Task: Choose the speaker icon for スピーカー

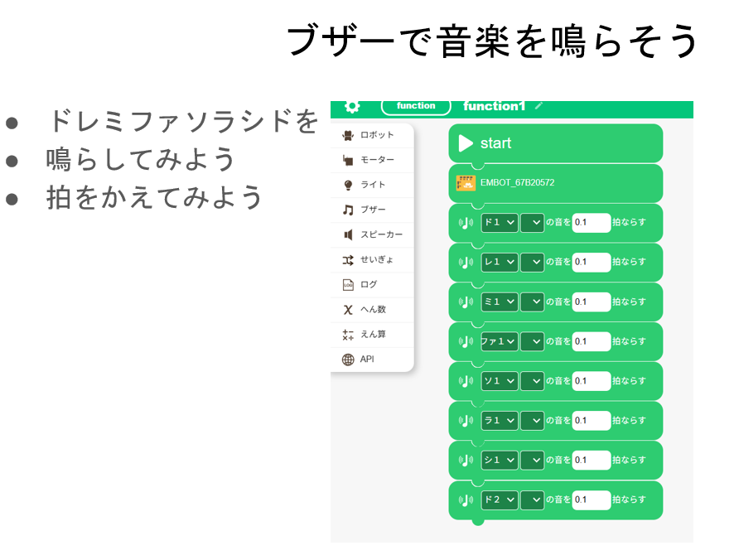Action: (348, 234)
